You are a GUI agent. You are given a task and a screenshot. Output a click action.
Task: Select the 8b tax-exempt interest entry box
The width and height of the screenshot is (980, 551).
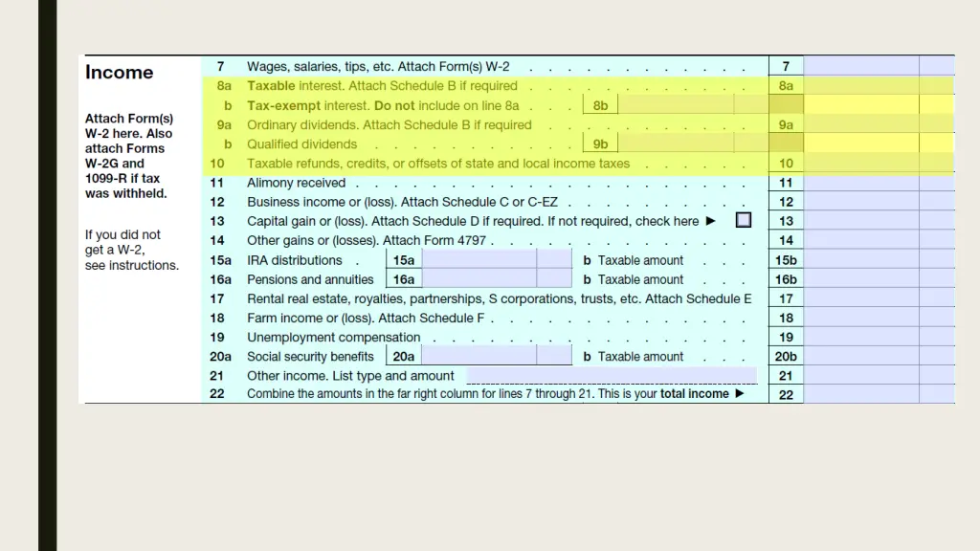pyautogui.click(x=675, y=105)
